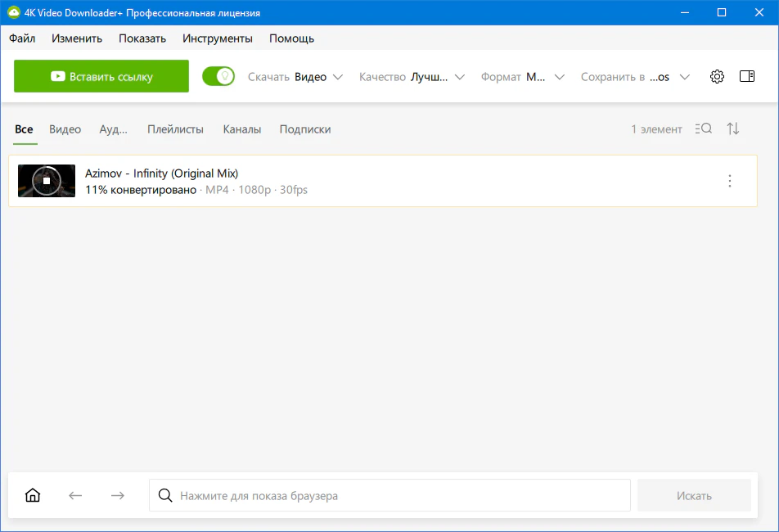Screen dimensions: 779x532
Task: Open three-dot menu for Azimov download
Action: [x=730, y=181]
